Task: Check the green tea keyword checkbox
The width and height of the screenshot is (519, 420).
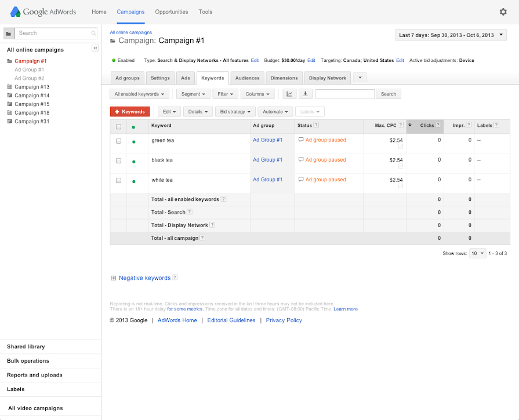Action: [118, 141]
